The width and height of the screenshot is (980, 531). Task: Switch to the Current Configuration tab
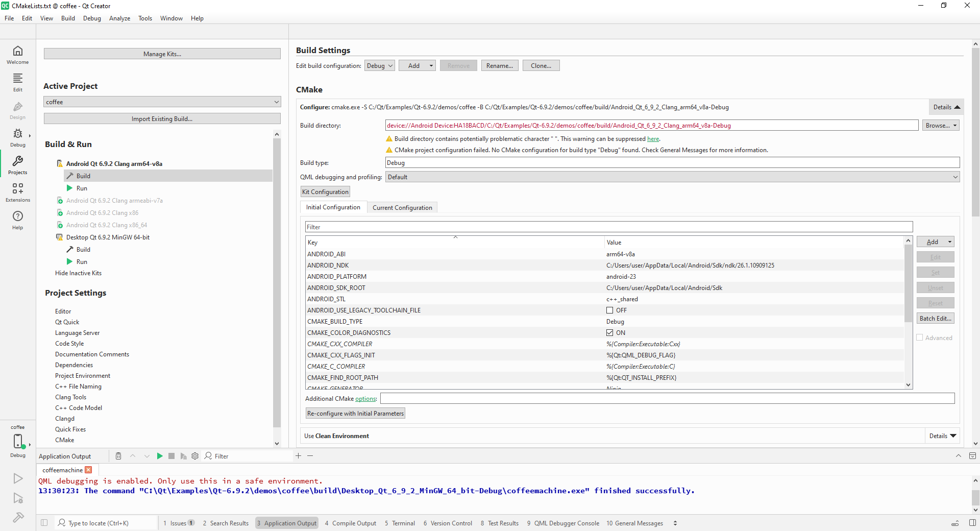[402, 208]
